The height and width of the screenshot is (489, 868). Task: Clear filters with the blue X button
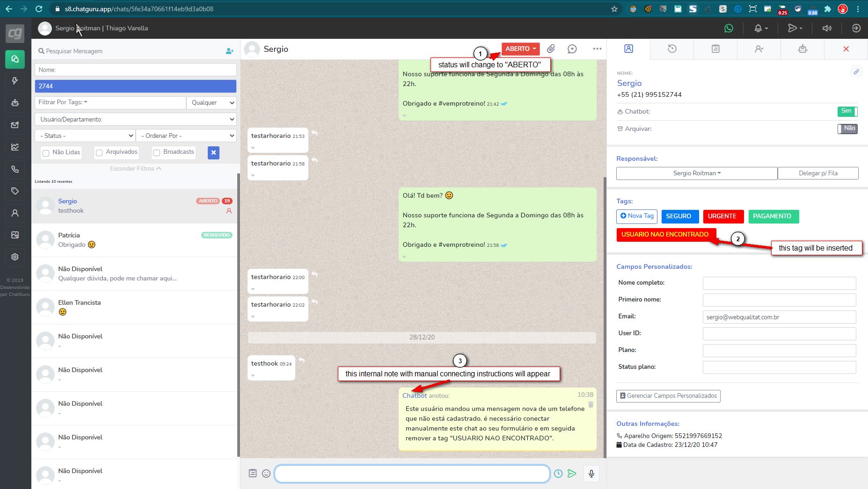213,152
